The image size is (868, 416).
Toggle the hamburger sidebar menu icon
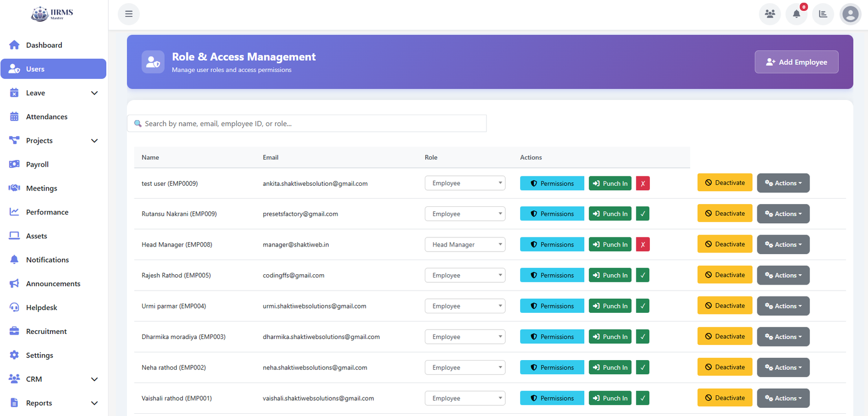click(129, 14)
